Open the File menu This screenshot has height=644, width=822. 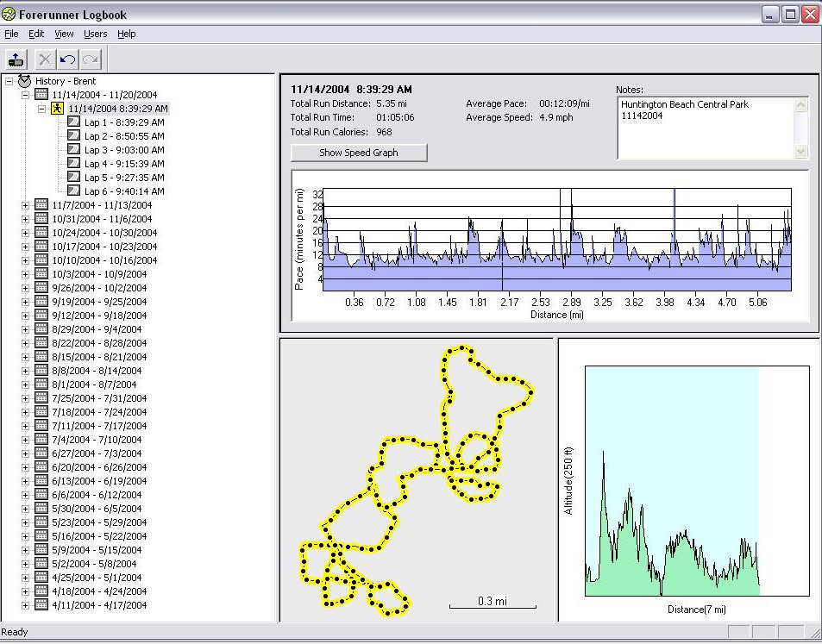click(x=11, y=34)
